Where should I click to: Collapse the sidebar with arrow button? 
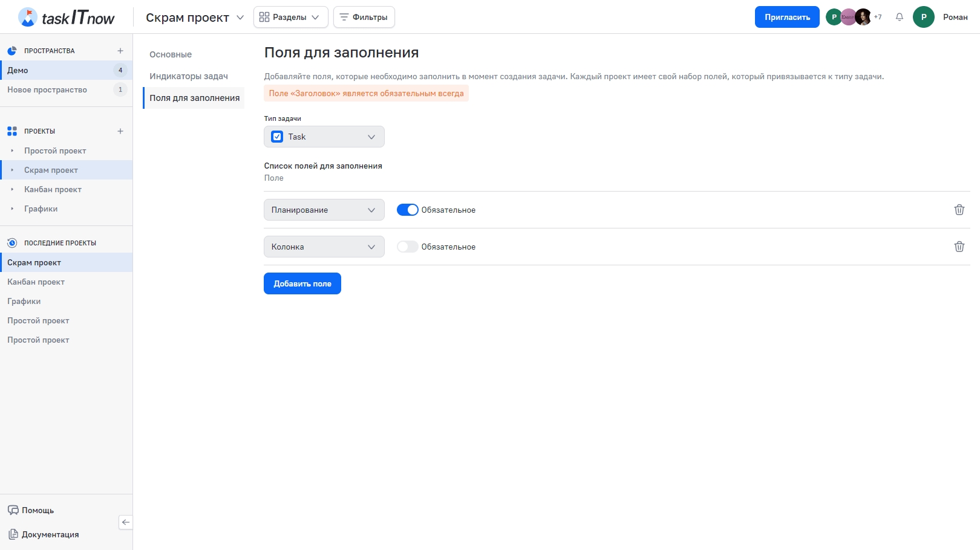point(126,522)
